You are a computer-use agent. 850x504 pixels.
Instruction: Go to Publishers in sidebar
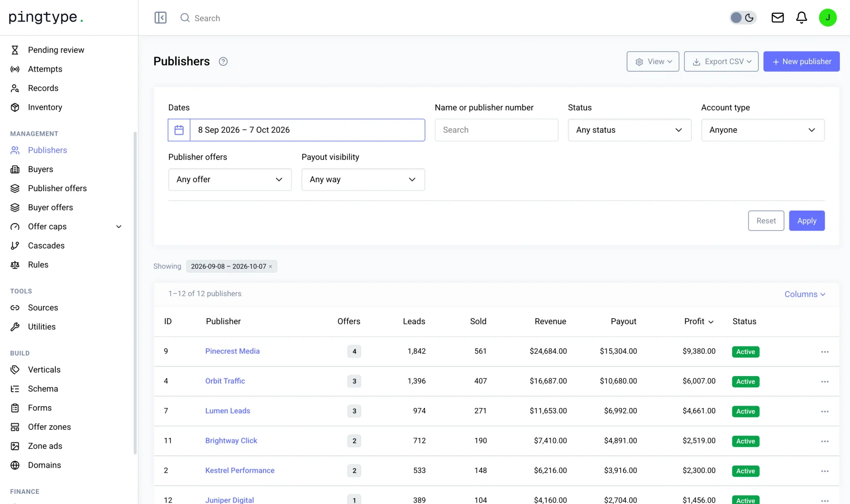pos(47,150)
